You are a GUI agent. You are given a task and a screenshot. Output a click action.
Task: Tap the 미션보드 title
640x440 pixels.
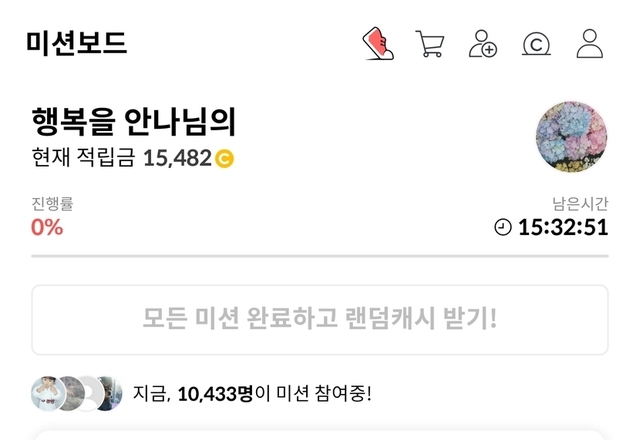tap(77, 42)
